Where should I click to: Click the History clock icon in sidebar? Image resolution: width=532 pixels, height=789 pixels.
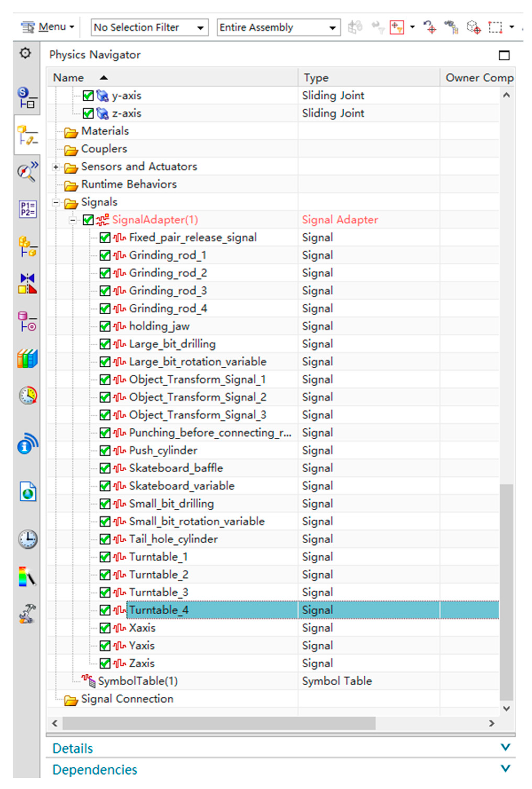coord(28,539)
